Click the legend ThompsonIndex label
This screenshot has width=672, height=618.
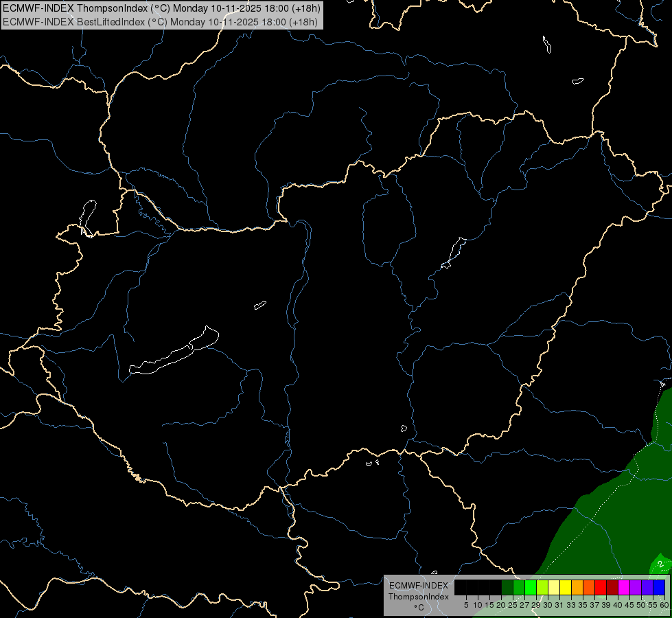point(419,597)
